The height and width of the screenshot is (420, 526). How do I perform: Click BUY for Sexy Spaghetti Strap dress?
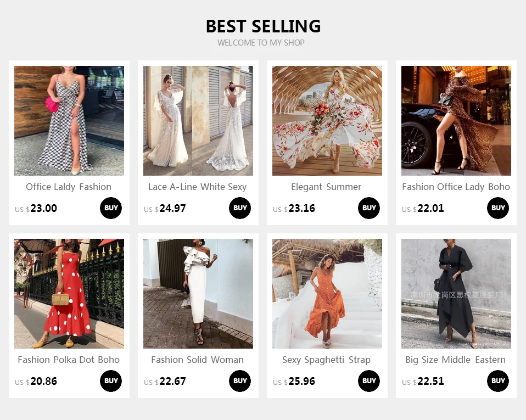point(369,381)
